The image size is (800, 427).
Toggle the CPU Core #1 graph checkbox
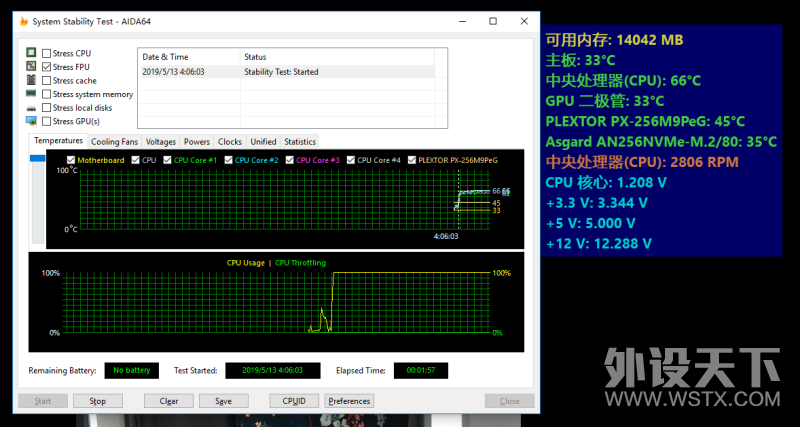tap(167, 160)
